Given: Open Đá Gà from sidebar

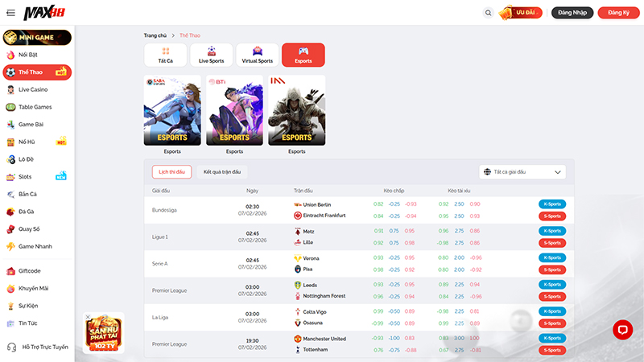Looking at the screenshot, I should tap(37, 212).
